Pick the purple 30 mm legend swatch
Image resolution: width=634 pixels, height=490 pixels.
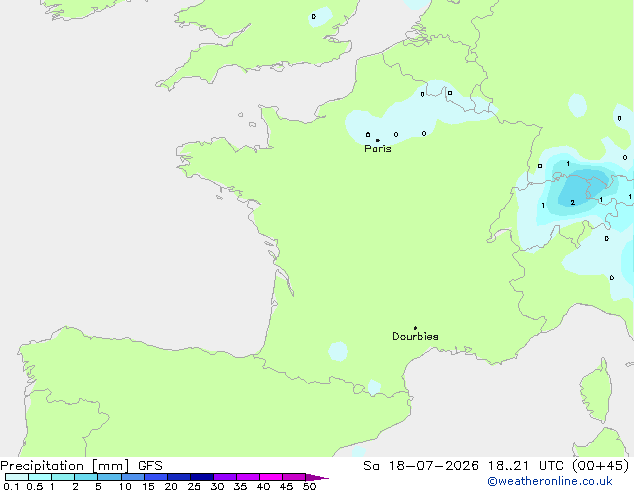(225, 477)
